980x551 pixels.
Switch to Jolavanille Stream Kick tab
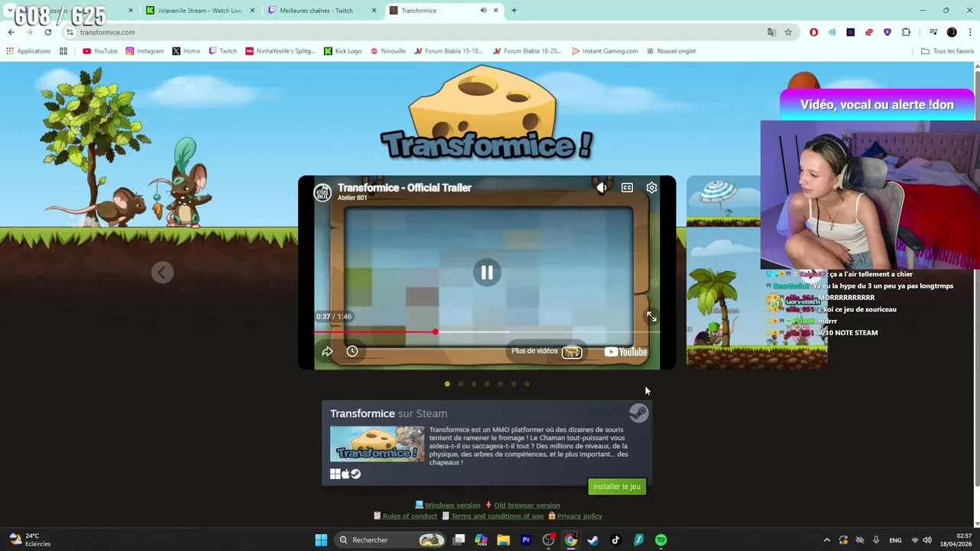[x=199, y=11]
